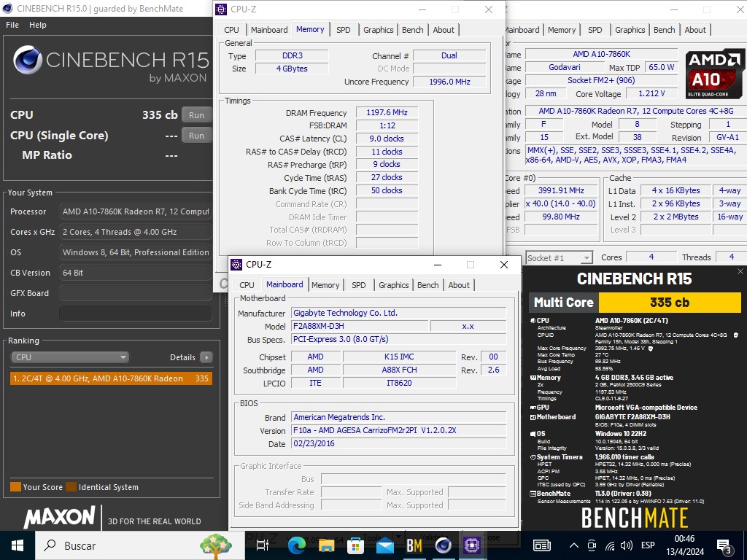Click Info field in Cinebench
This screenshot has width=747, height=560.
click(x=135, y=314)
